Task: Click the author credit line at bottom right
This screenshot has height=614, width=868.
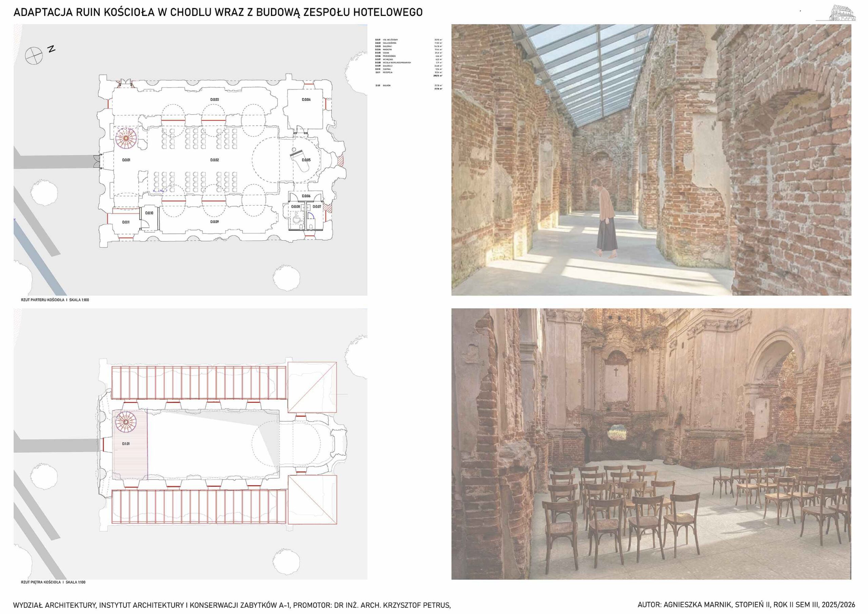Action: (x=746, y=605)
